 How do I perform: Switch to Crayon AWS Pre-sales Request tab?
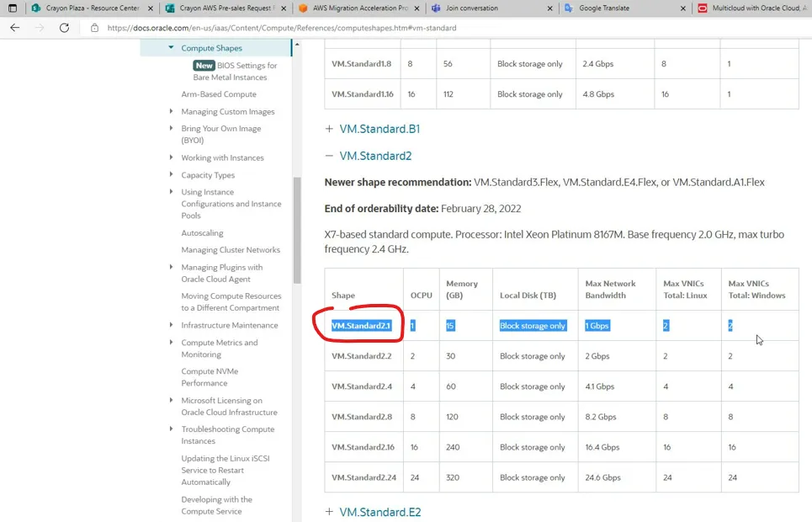click(226, 8)
